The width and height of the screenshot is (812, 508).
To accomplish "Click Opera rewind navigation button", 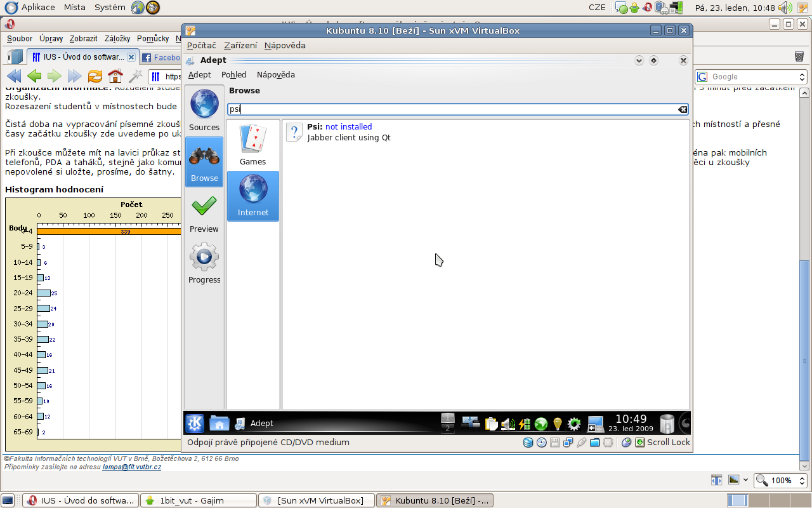I will [x=14, y=76].
